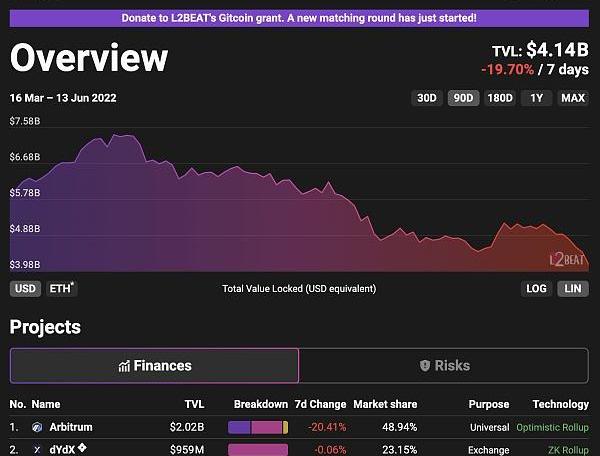Click the $7.58B axis label

(x=25, y=121)
